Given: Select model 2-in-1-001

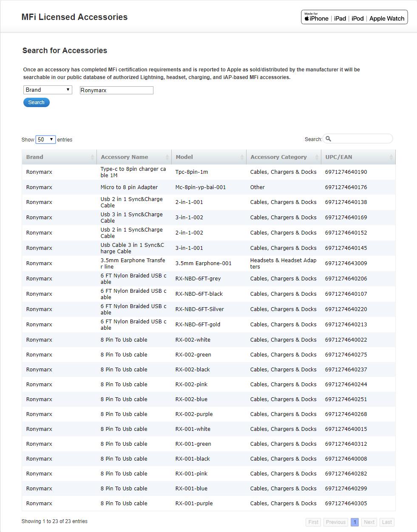Looking at the screenshot, I should point(189,202).
